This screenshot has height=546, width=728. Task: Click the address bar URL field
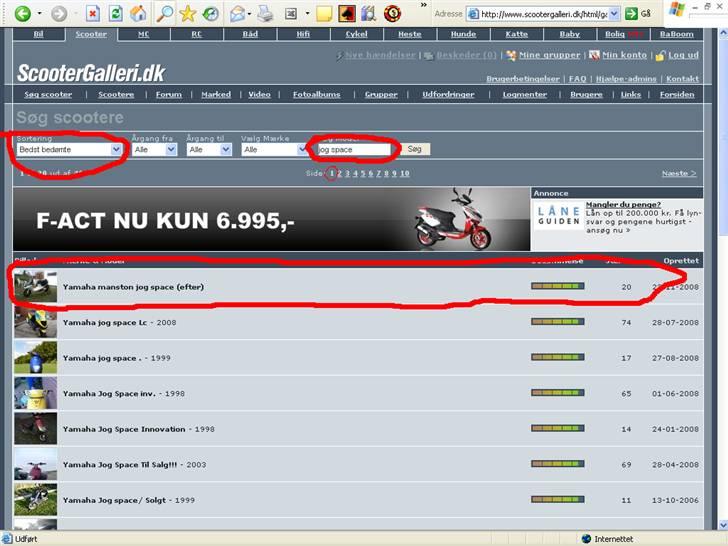tap(543, 14)
